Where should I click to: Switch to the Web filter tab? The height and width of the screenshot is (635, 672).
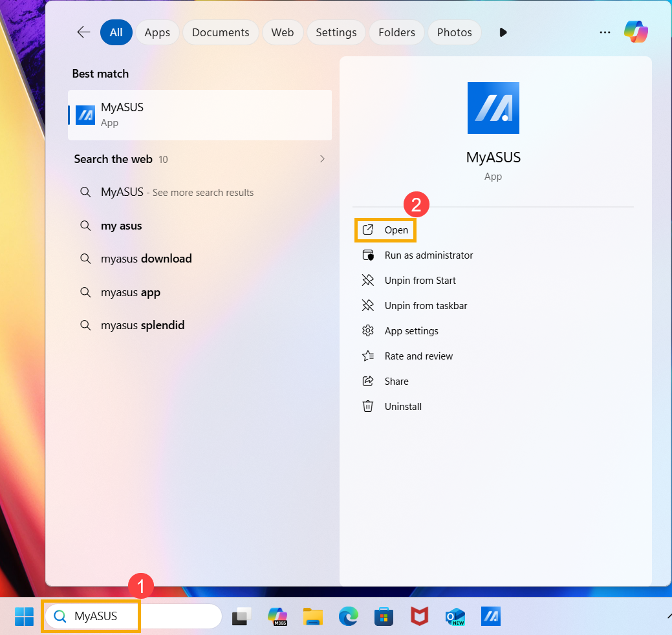pos(283,32)
